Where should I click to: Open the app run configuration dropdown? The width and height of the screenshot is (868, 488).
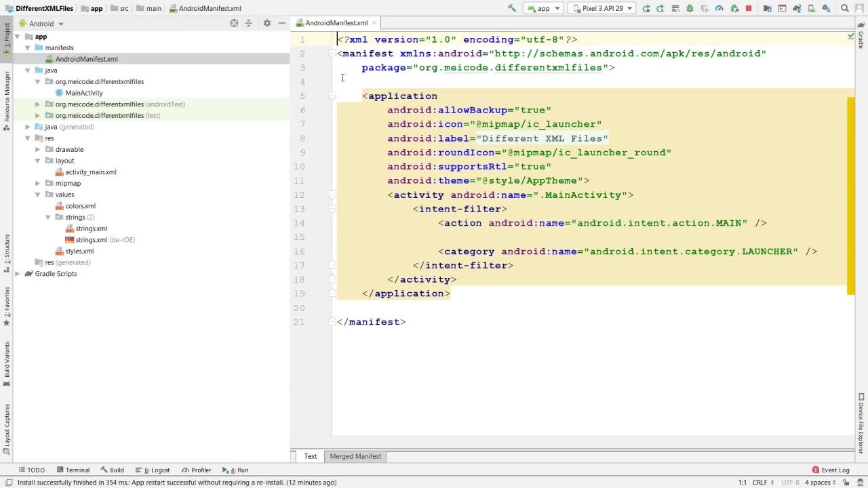[x=543, y=8]
